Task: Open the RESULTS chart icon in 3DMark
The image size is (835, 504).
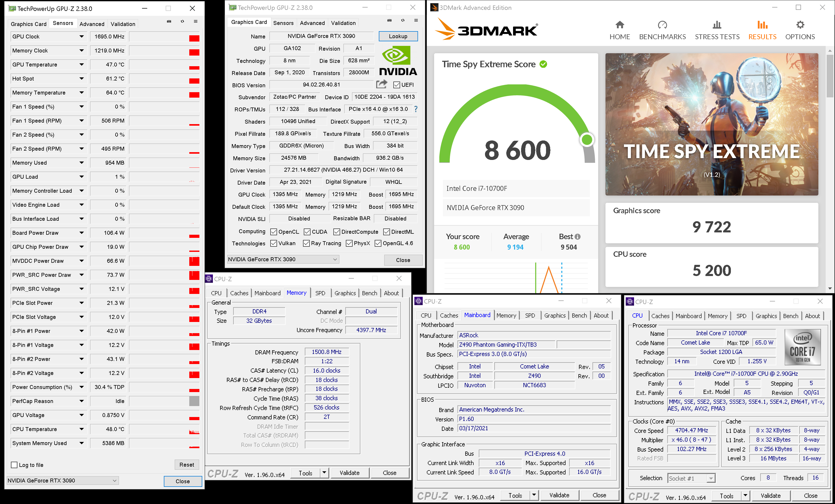Action: [762, 25]
